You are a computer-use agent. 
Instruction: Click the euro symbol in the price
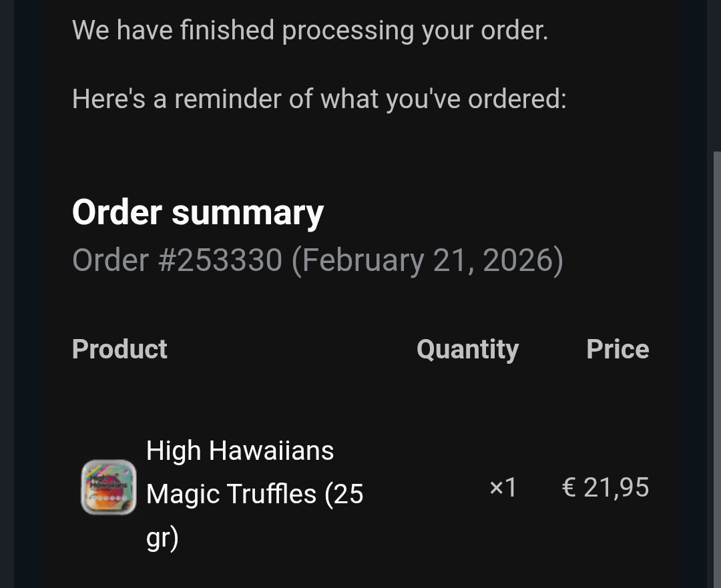[x=569, y=488]
